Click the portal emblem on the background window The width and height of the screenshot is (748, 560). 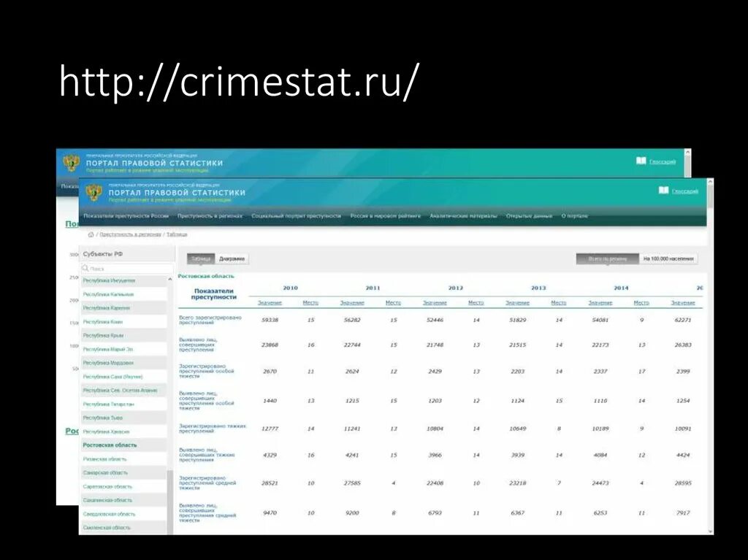tap(71, 162)
